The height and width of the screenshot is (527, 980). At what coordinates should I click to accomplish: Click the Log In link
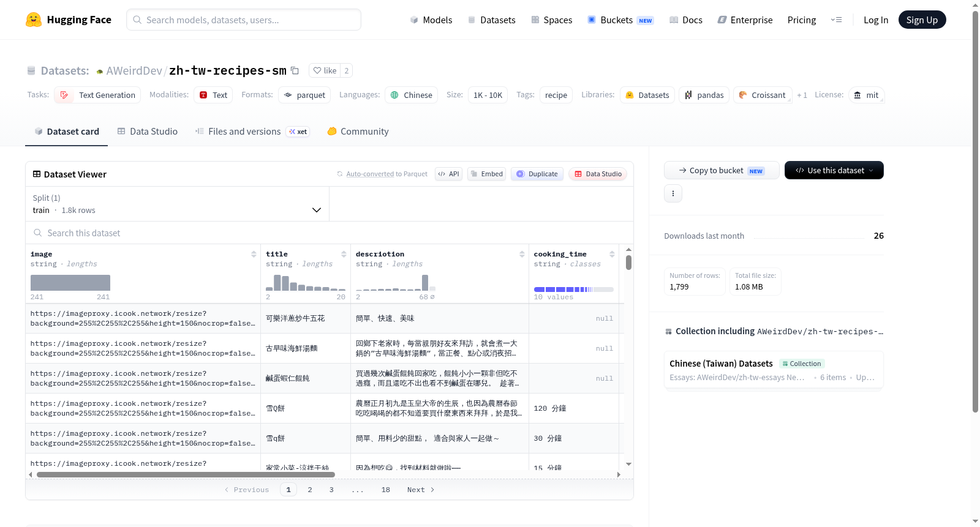coord(876,20)
